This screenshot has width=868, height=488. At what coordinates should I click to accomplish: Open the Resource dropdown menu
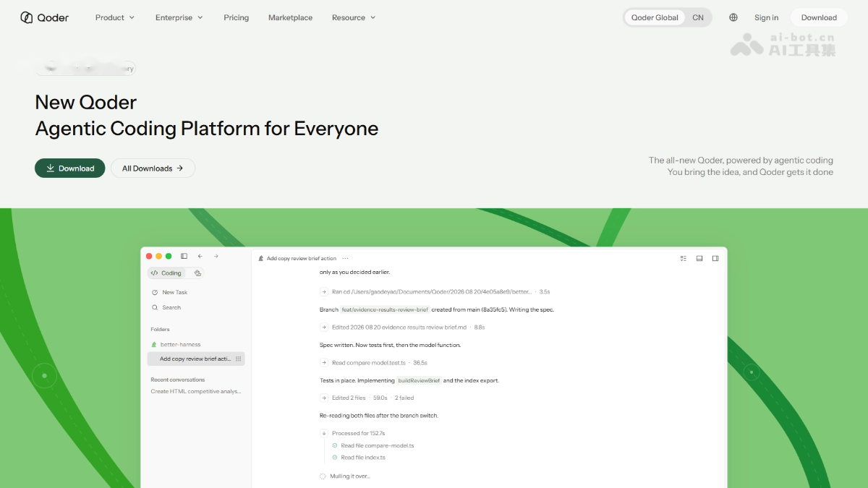coord(354,17)
